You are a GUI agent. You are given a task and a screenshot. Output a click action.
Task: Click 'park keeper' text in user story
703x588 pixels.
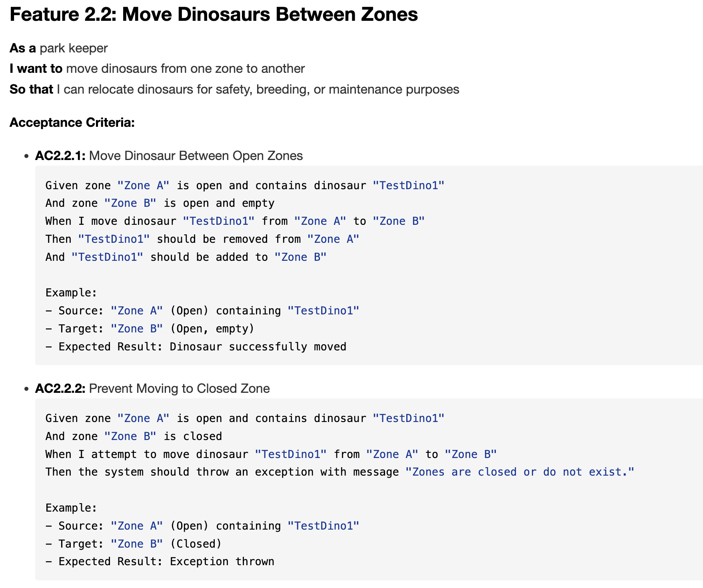tap(74, 48)
